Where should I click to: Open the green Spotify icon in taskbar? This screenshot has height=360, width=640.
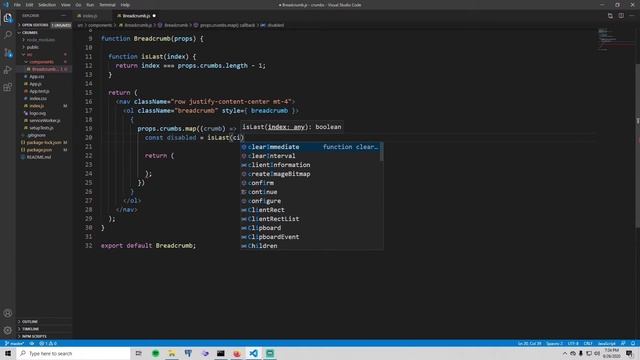tap(156, 353)
